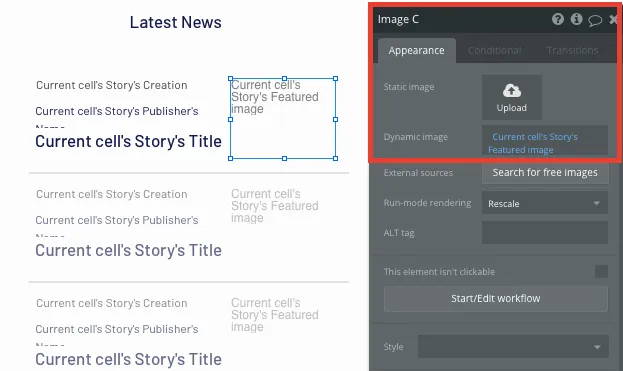Image resolution: width=623 pixels, height=371 pixels.
Task: Click third row's Story's Creation text
Action: coord(112,303)
